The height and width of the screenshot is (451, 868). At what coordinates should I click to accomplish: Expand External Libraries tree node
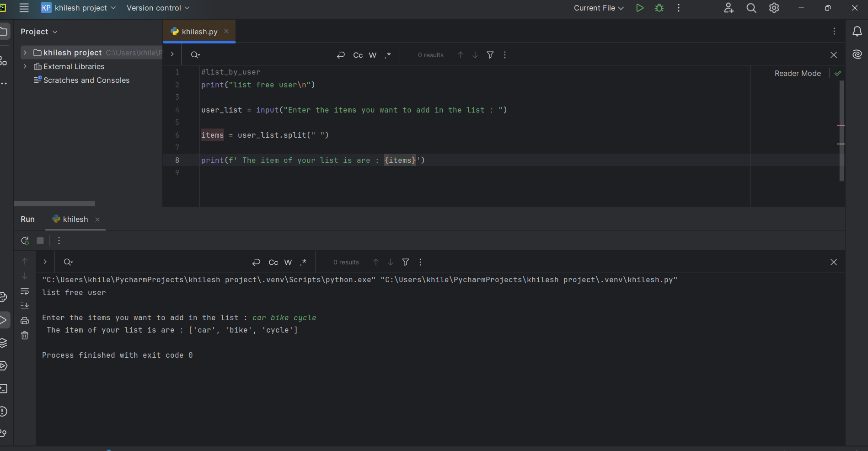pos(25,66)
